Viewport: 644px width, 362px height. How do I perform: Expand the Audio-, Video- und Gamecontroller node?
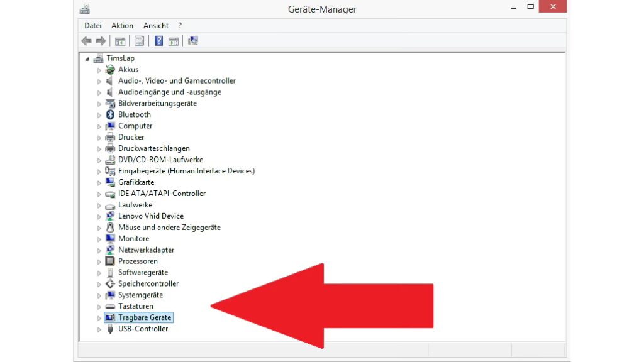[x=99, y=81]
